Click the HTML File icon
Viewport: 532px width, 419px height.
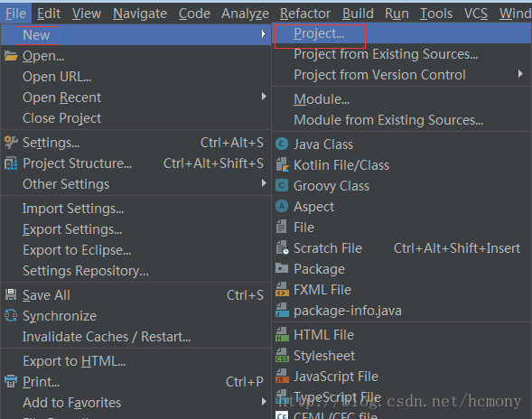pyautogui.click(x=282, y=334)
